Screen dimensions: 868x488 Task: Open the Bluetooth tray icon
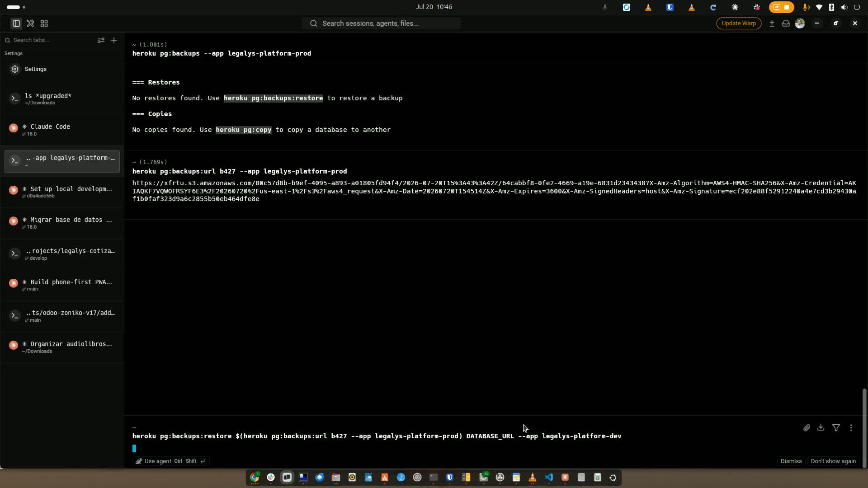coord(831,7)
